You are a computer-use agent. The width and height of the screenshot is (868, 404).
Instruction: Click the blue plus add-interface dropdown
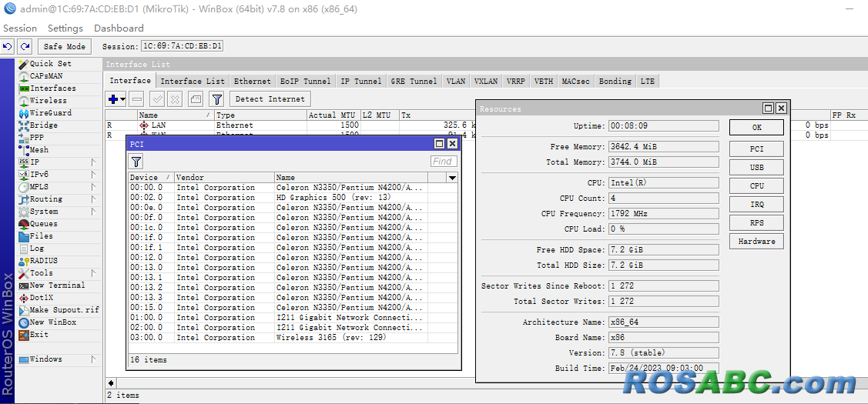116,99
